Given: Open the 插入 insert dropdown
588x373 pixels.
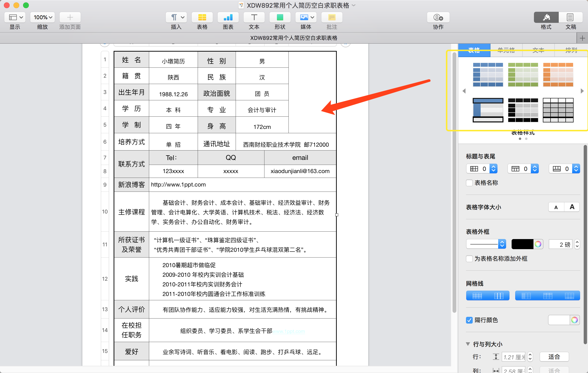Looking at the screenshot, I should pyautogui.click(x=176, y=17).
